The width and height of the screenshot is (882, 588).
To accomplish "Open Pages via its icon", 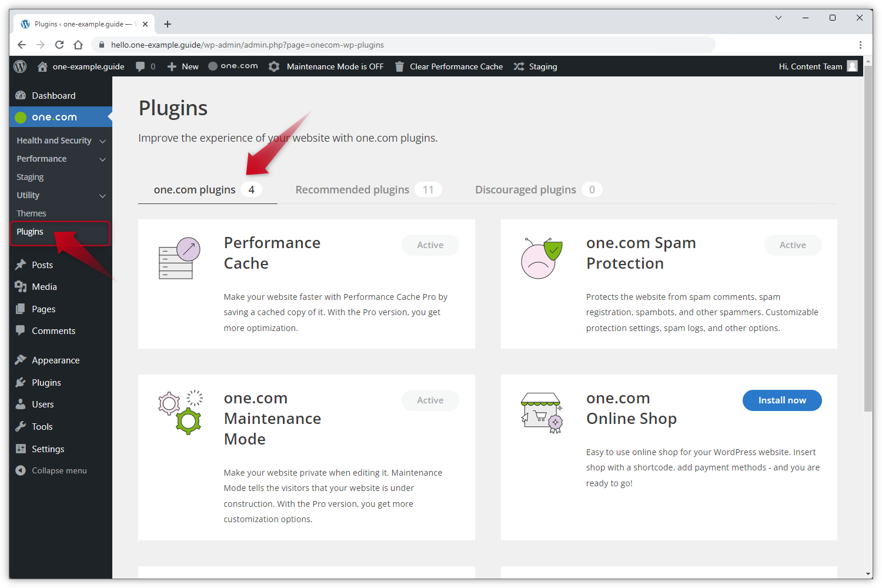I will (x=21, y=309).
